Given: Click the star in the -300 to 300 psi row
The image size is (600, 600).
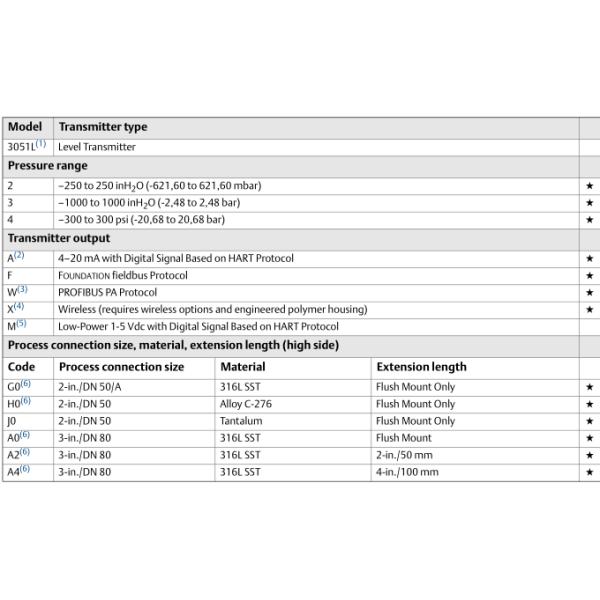Looking at the screenshot, I should [589, 220].
